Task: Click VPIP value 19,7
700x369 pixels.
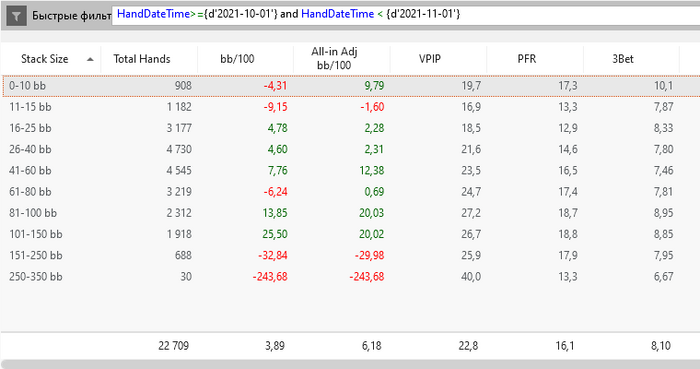Action: (x=471, y=86)
